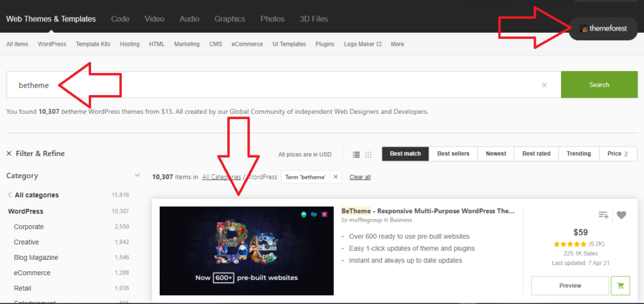The width and height of the screenshot is (644, 304).
Task: Sort by Best sellers
Action: tap(453, 154)
